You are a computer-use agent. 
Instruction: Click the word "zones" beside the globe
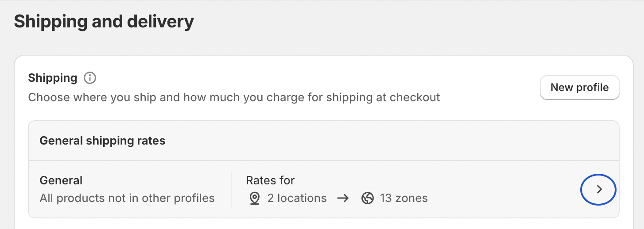point(412,198)
